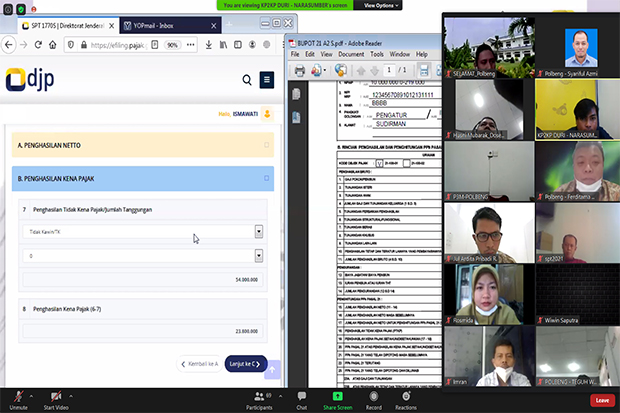Image resolution: width=620 pixels, height=413 pixels.
Task: Expand video options arrow next to Start Video
Action: [x=71, y=396]
